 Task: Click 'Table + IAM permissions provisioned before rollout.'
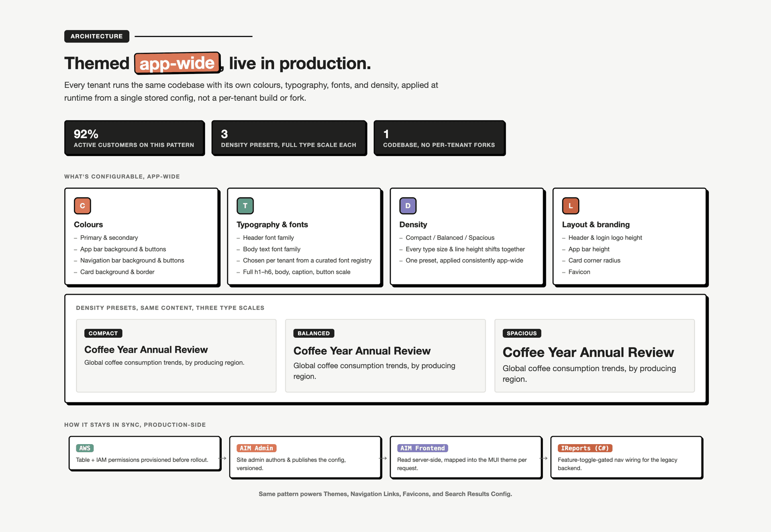pyautogui.click(x=142, y=460)
